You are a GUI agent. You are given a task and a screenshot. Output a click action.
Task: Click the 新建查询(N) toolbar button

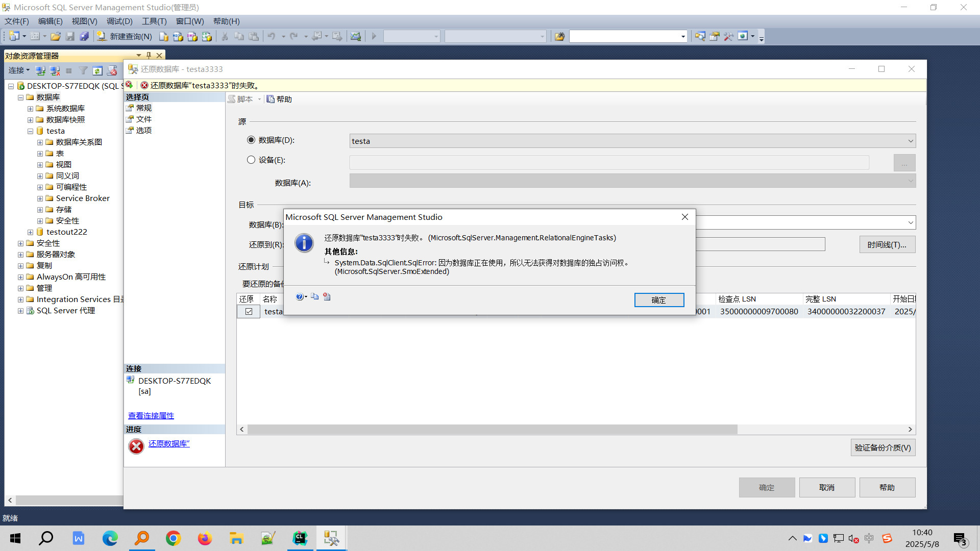coord(125,36)
